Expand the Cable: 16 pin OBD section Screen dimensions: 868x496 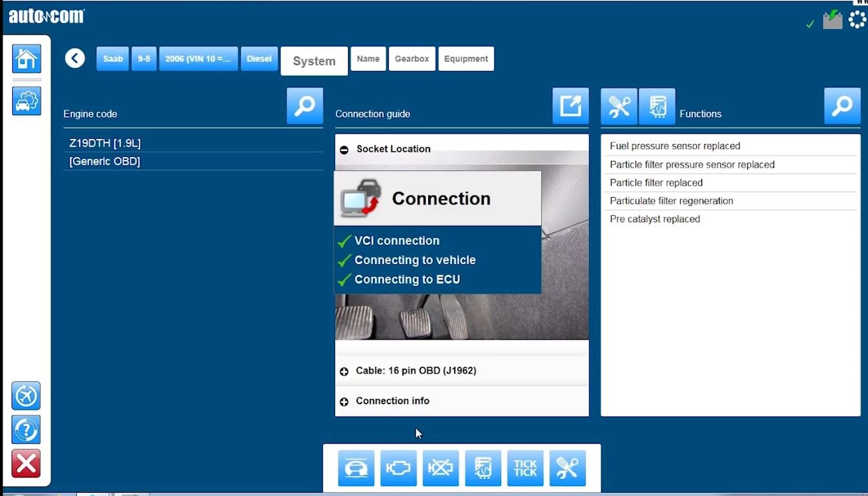tap(344, 371)
